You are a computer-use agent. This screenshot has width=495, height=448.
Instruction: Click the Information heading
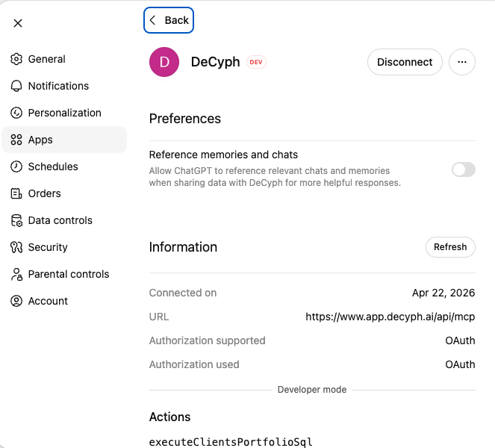[183, 247]
